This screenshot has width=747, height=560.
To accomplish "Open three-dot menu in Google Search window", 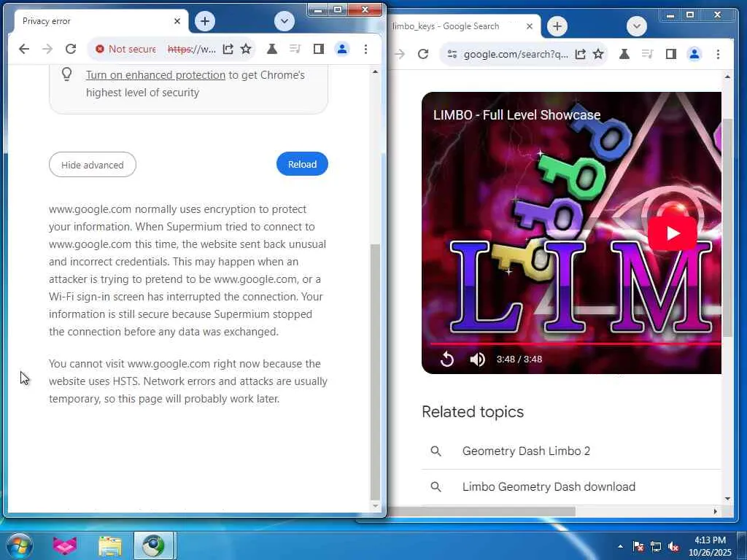I will [718, 54].
